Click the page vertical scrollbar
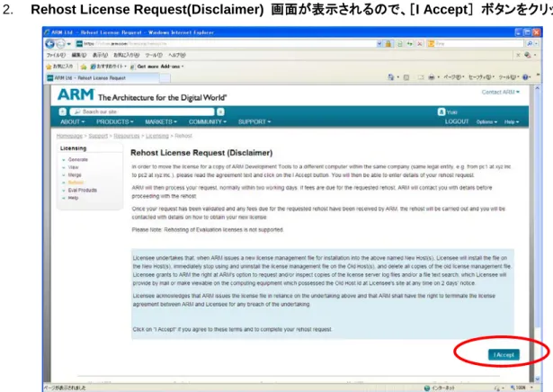The height and width of the screenshot is (392, 553). pos(537,233)
